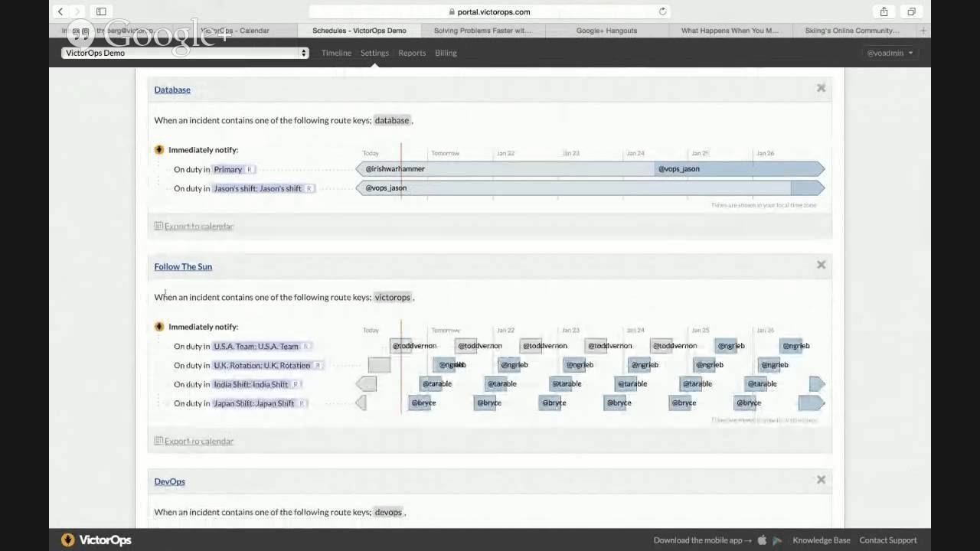The image size is (980, 551).
Task: Select the @vops_jason Primary shift segment
Action: [x=740, y=168]
